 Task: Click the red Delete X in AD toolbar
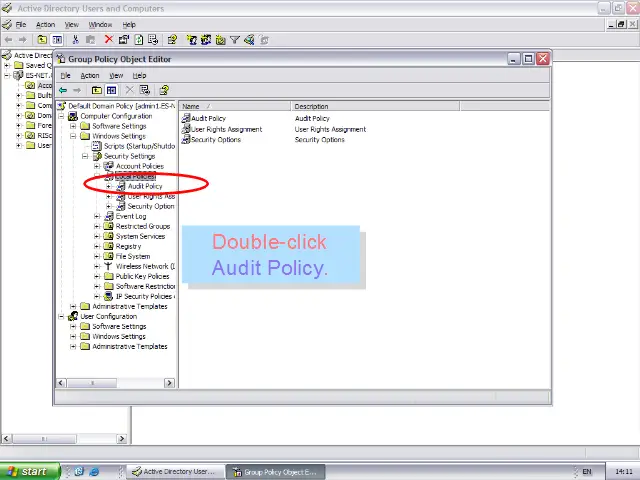(109, 40)
